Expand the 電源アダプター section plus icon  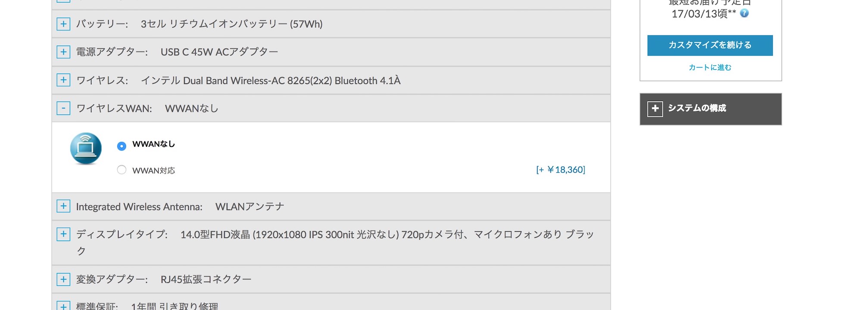pos(63,52)
